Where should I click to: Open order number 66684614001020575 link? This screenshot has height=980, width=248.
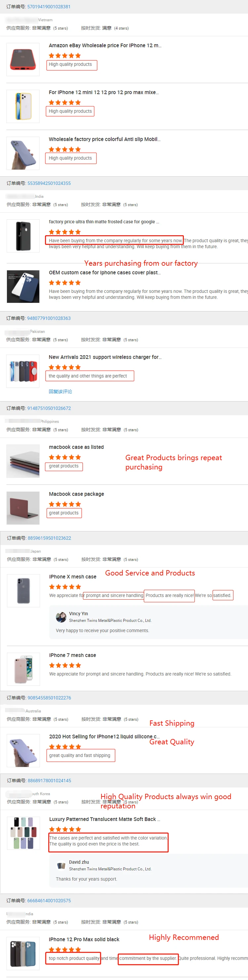[49, 900]
